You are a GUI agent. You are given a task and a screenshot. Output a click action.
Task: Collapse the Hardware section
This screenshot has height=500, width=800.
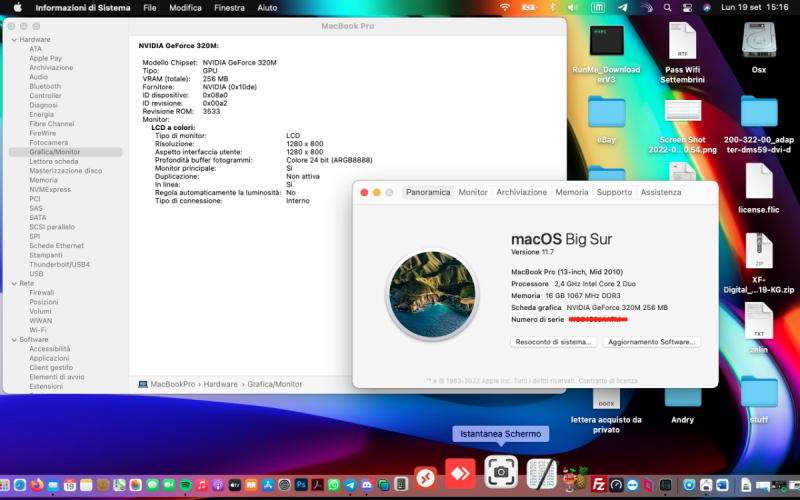[14, 39]
